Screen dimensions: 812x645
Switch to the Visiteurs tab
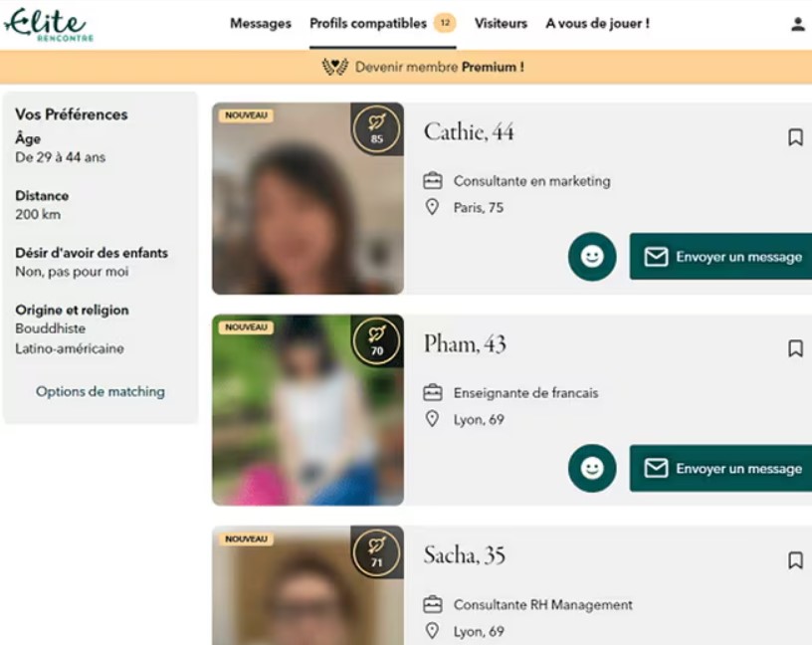(x=501, y=24)
